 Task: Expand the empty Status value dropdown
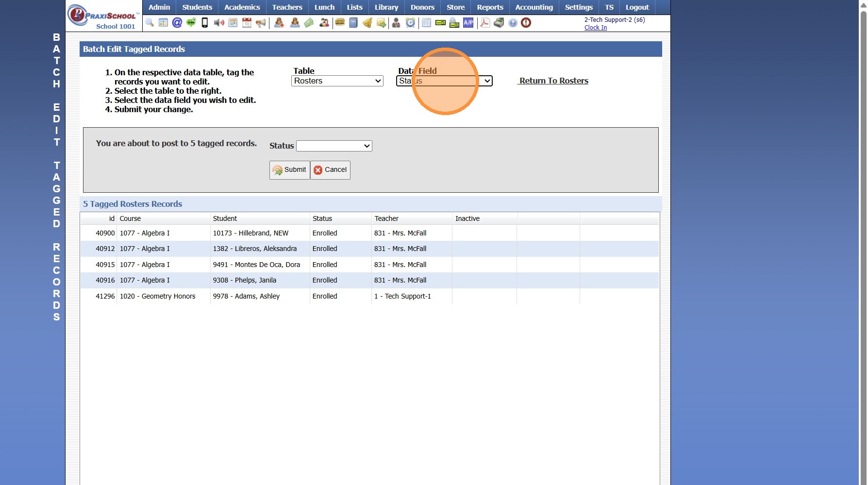point(334,146)
